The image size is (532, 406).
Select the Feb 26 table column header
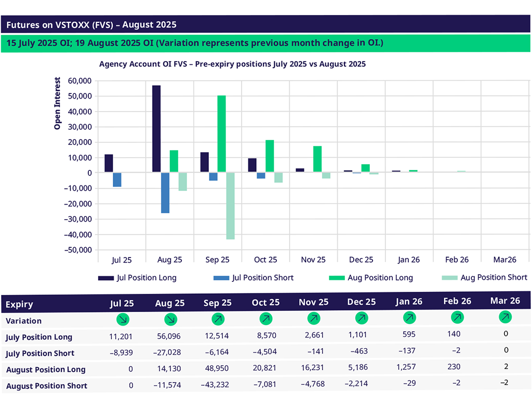[457, 301]
